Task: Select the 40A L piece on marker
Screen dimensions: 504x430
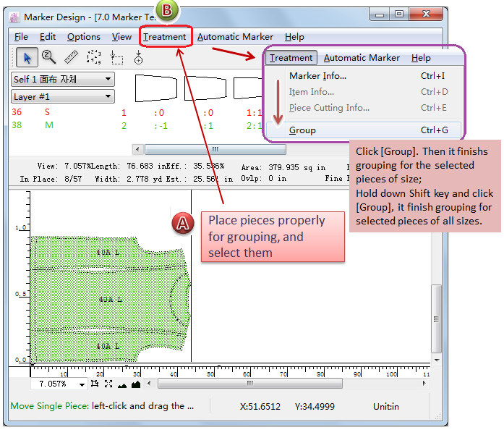Action: 108,299
